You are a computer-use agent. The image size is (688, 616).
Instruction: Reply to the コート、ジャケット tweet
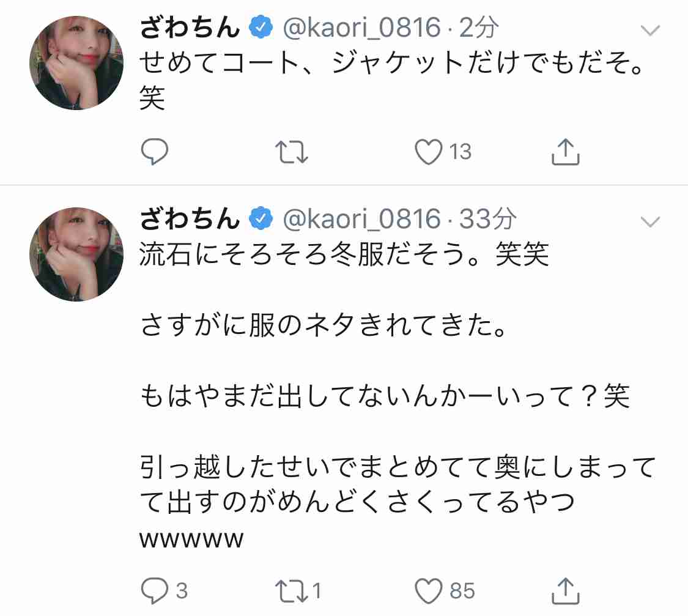click(x=155, y=152)
